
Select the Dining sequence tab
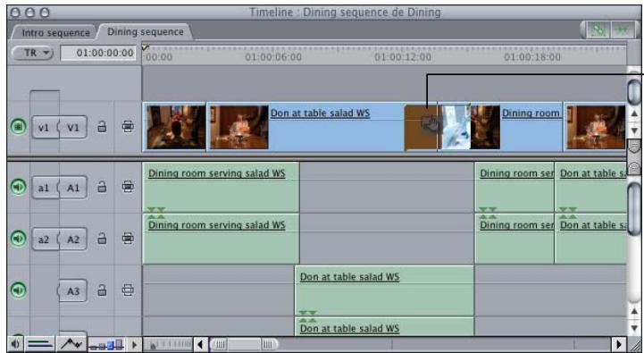click(146, 31)
